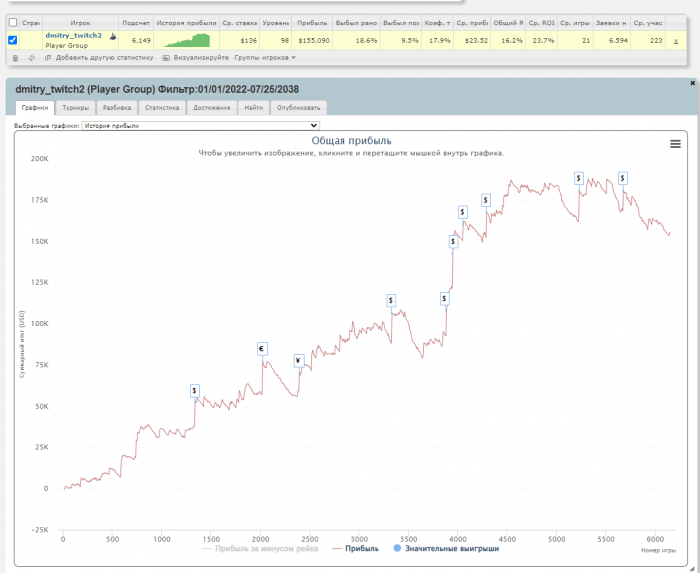Click the count value 6,149
This screenshot has height=573, width=700.
(141, 41)
